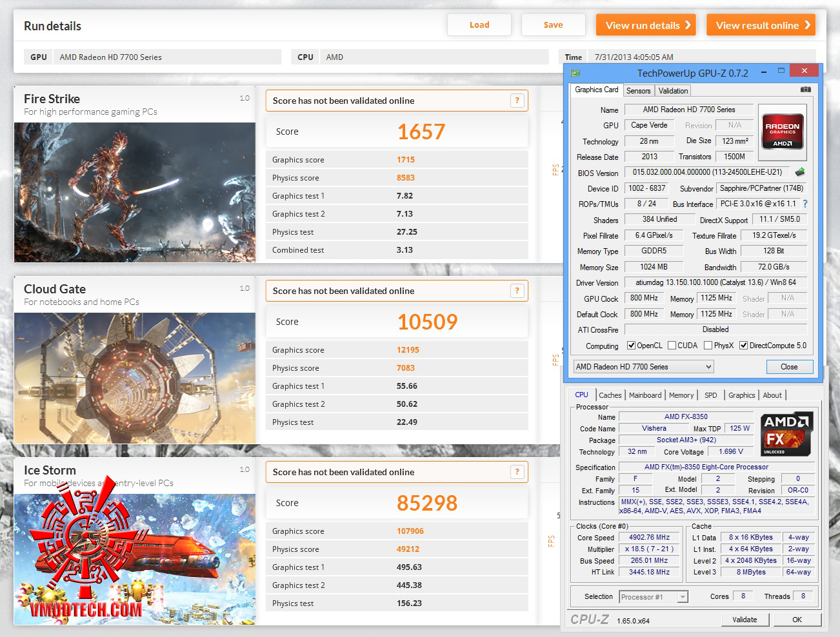This screenshot has height=637, width=840.
Task: Click the Time value 7/31/2013 4:05:05 AM
Action: [634, 57]
